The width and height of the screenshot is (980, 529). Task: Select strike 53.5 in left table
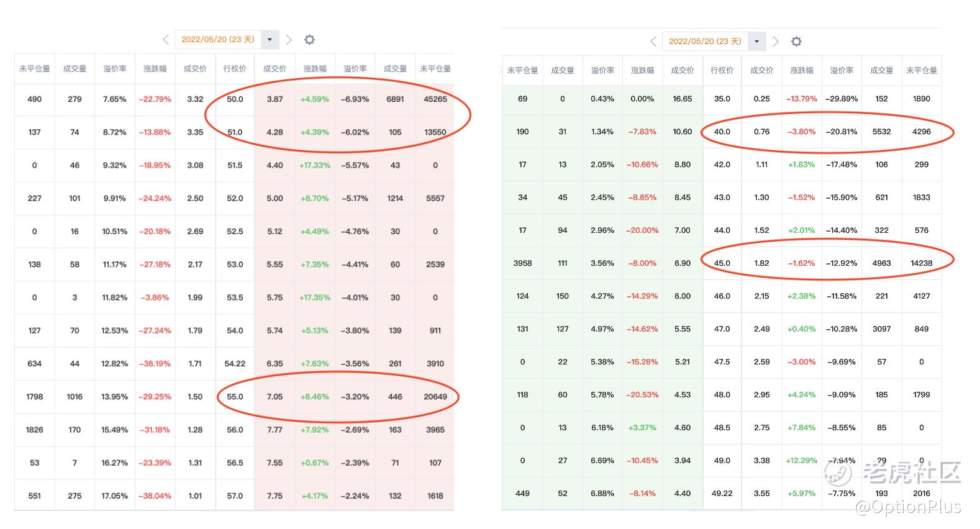coord(235,297)
